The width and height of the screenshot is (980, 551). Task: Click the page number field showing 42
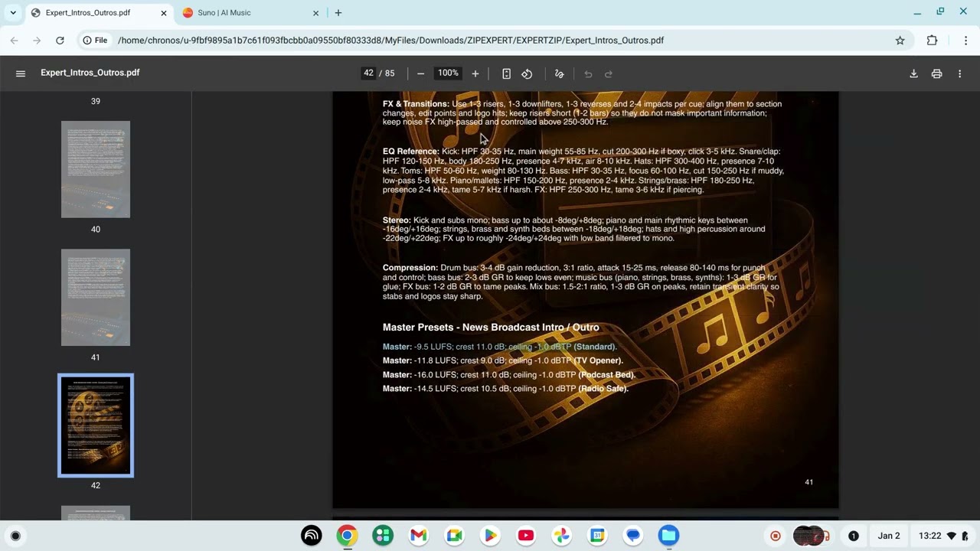click(x=368, y=73)
